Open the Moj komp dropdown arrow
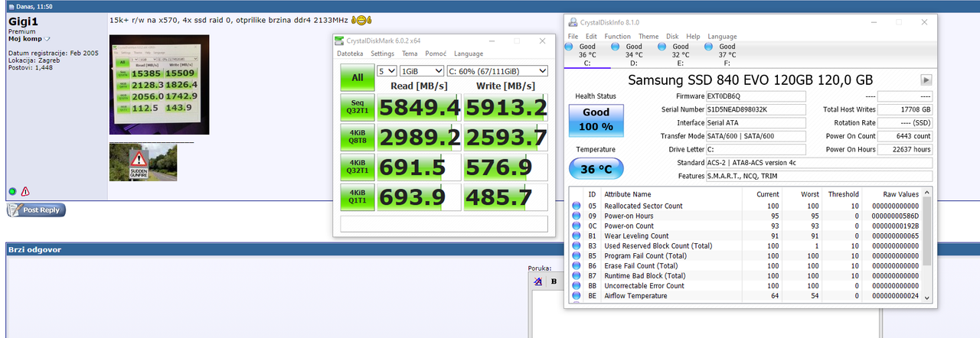This screenshot has width=980, height=338. [x=47, y=39]
